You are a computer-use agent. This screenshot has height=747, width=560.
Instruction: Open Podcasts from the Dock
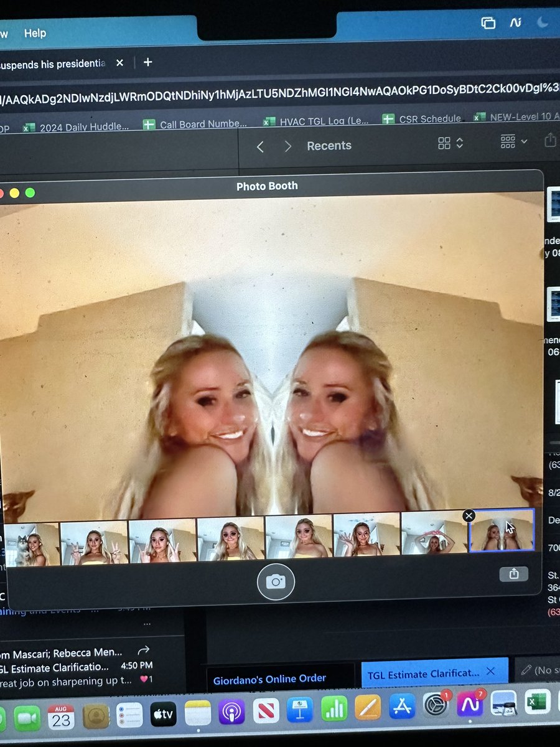click(x=231, y=712)
